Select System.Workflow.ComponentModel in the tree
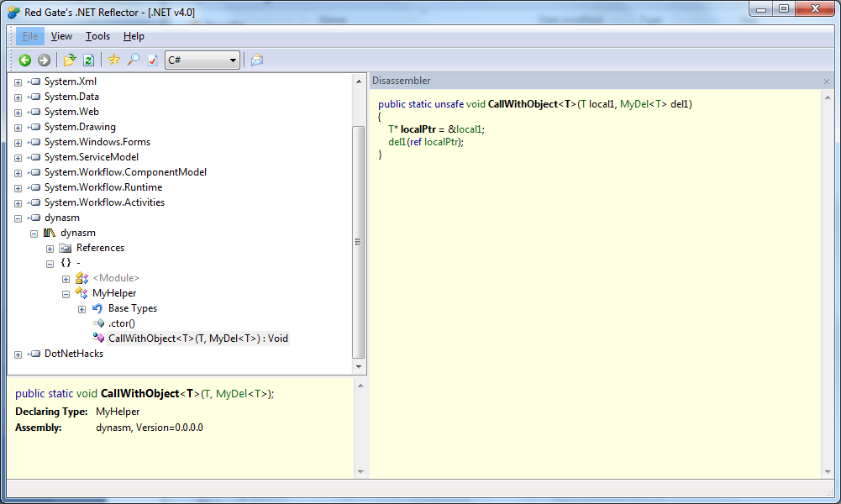 (125, 172)
